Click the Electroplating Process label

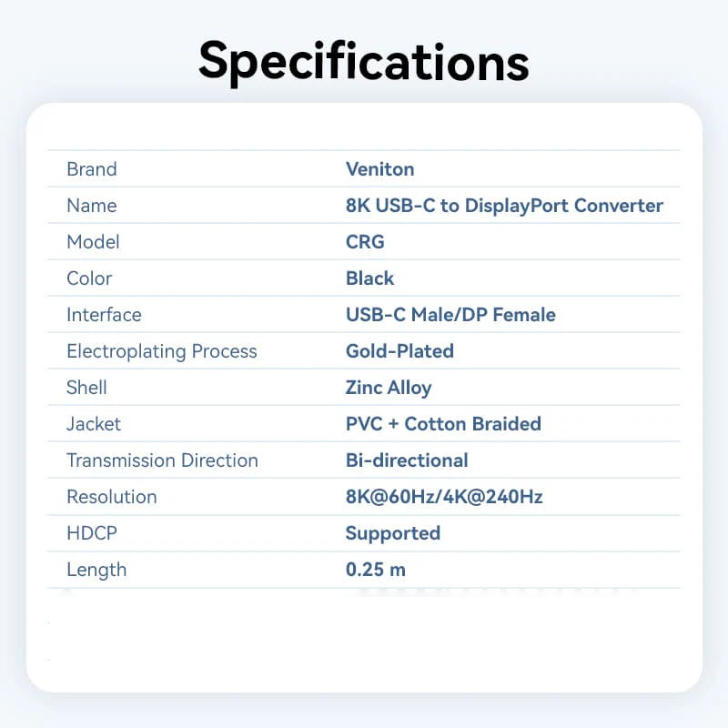162,351
